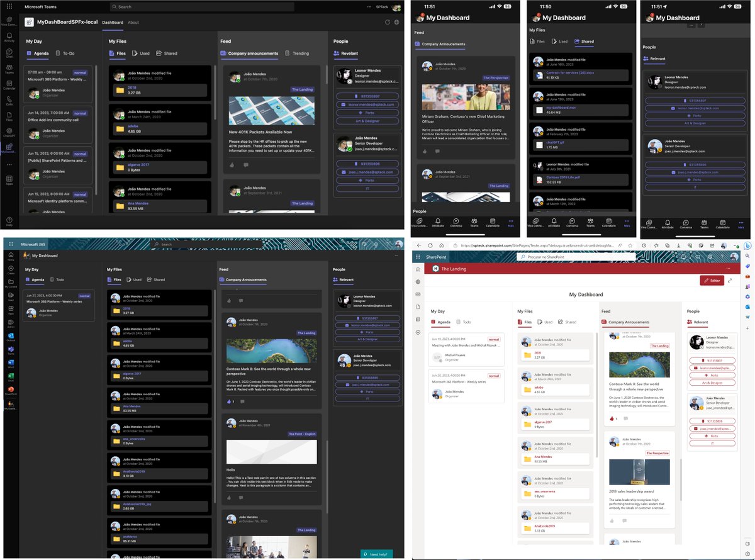The height and width of the screenshot is (560, 755).
Task: Open Viva Connections in Teams desktop sidebar
Action: pos(9,21)
